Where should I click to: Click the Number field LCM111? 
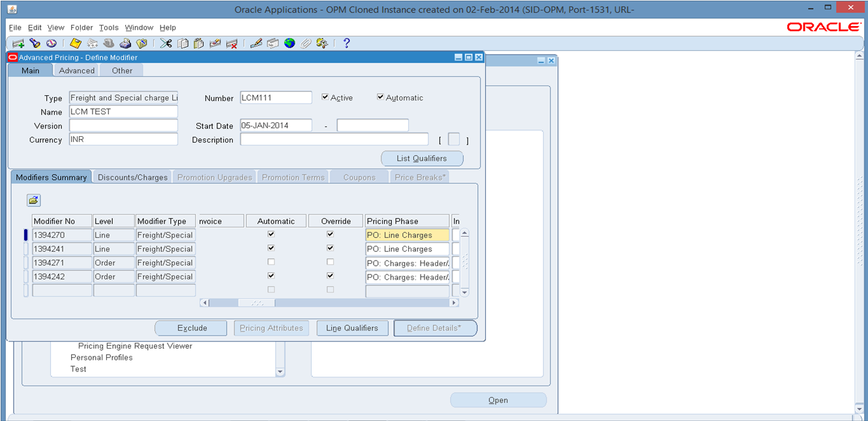[x=276, y=98]
